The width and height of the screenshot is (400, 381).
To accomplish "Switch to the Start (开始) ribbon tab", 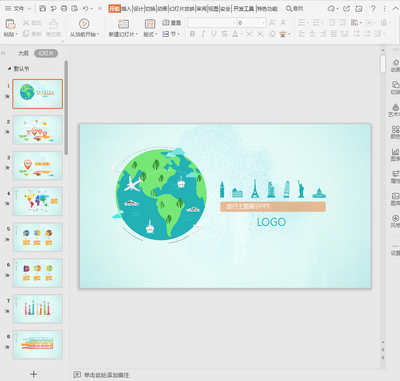I will [x=114, y=9].
